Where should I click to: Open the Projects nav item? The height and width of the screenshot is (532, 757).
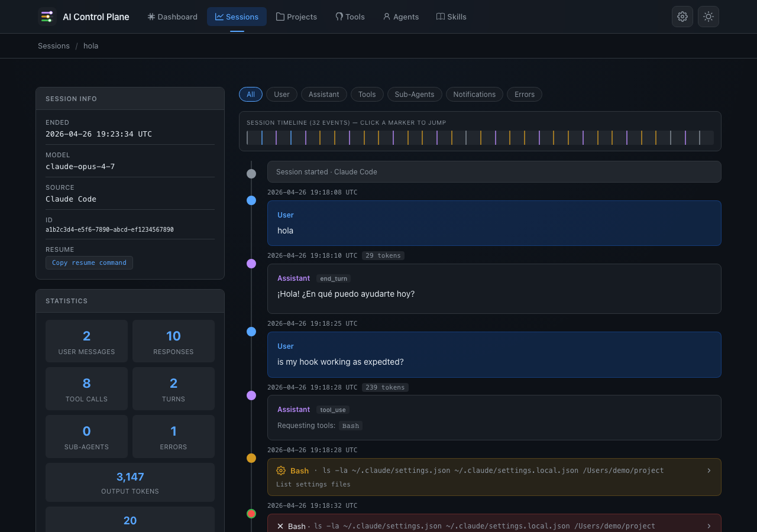297,17
